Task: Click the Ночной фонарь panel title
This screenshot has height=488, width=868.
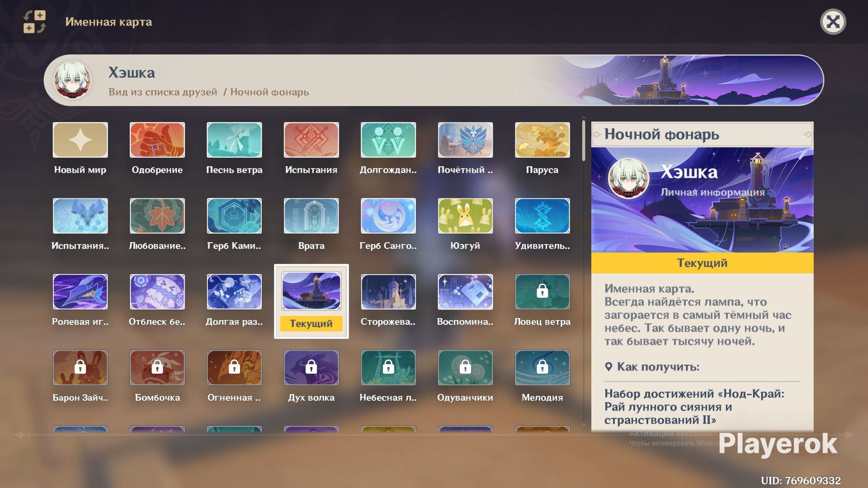Action: pos(661,134)
